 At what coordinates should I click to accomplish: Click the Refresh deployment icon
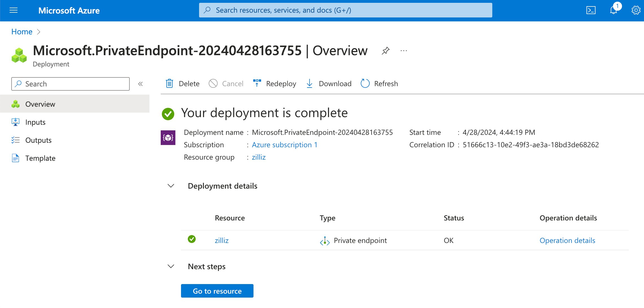pos(365,84)
